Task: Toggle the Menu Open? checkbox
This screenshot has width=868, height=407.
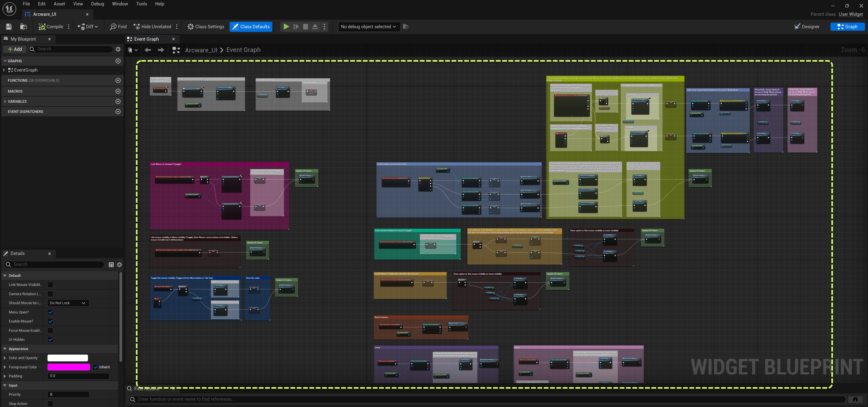Action: 50,312
